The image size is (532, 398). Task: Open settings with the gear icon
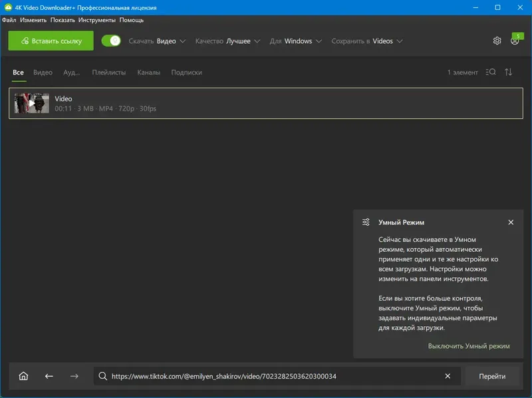(497, 41)
